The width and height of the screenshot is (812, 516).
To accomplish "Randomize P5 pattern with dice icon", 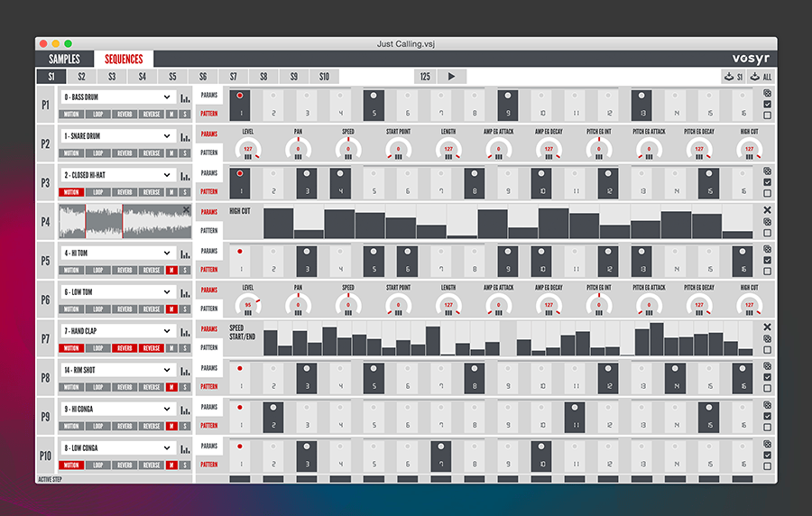I will point(767,249).
